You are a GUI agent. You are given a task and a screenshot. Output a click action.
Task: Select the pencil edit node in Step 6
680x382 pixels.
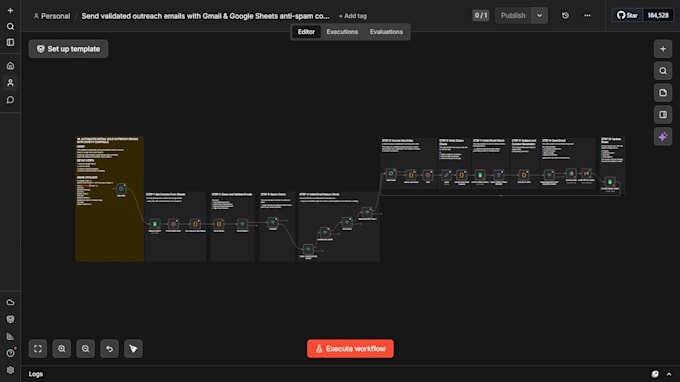(x=446, y=175)
